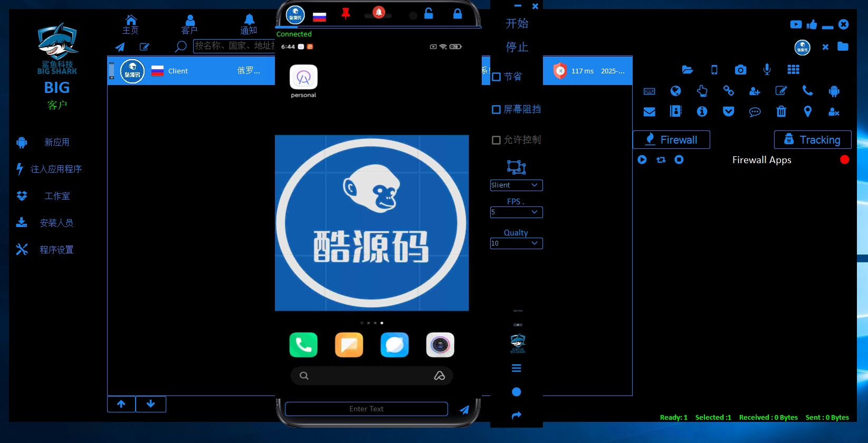Open the 通知 notifications tab
This screenshot has width=868, height=443.
click(249, 25)
